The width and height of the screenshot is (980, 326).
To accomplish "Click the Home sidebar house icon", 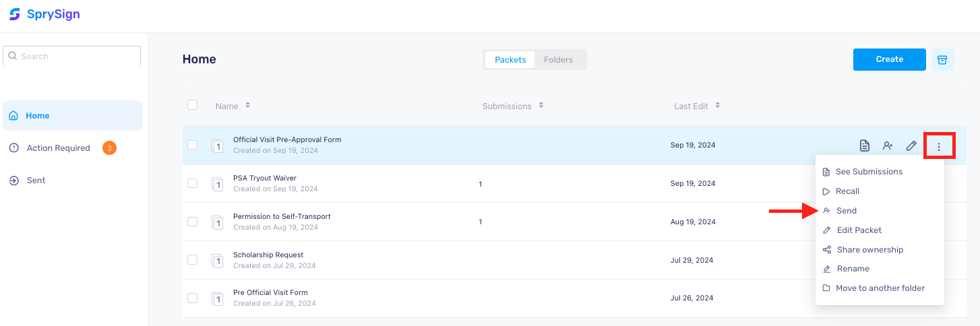I will 13,116.
